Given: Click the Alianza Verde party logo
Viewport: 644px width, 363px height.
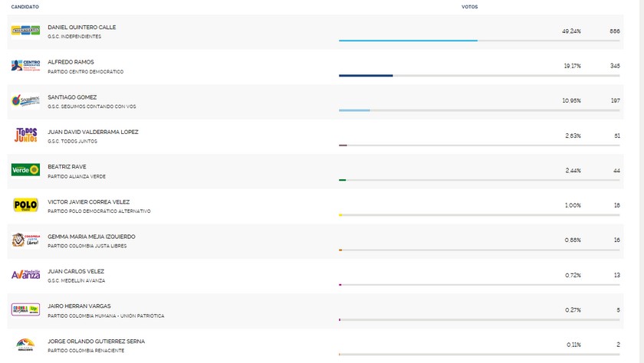Looking at the screenshot, I should click(25, 170).
